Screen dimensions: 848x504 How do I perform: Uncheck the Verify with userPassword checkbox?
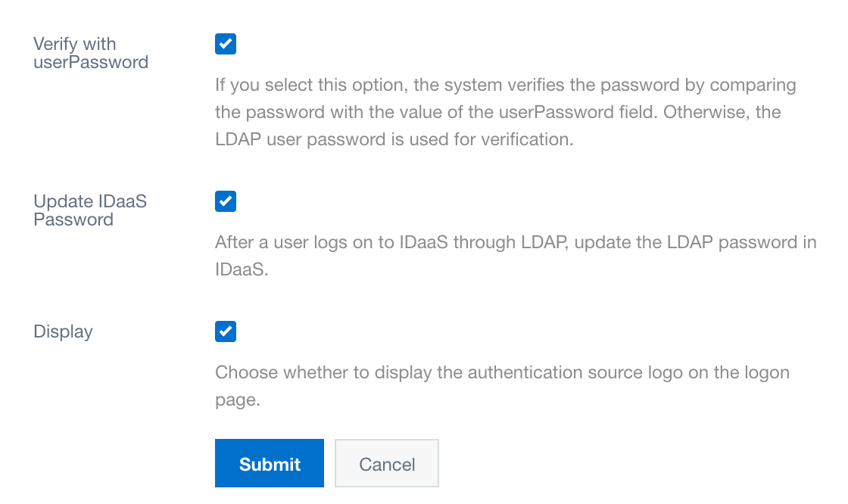tap(226, 44)
